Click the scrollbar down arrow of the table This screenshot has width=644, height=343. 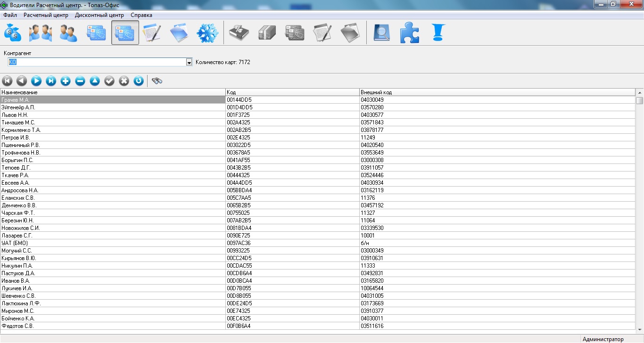640,329
